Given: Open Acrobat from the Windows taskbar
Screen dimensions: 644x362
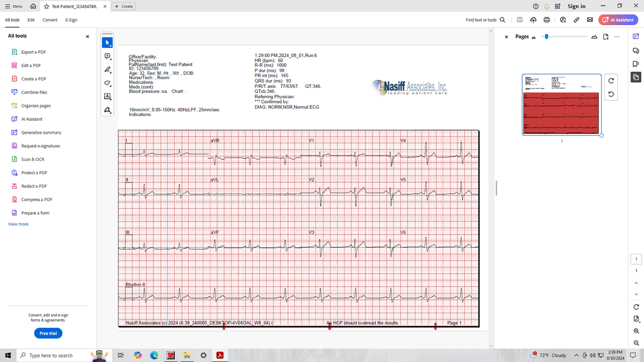Looking at the screenshot, I should coord(219,355).
